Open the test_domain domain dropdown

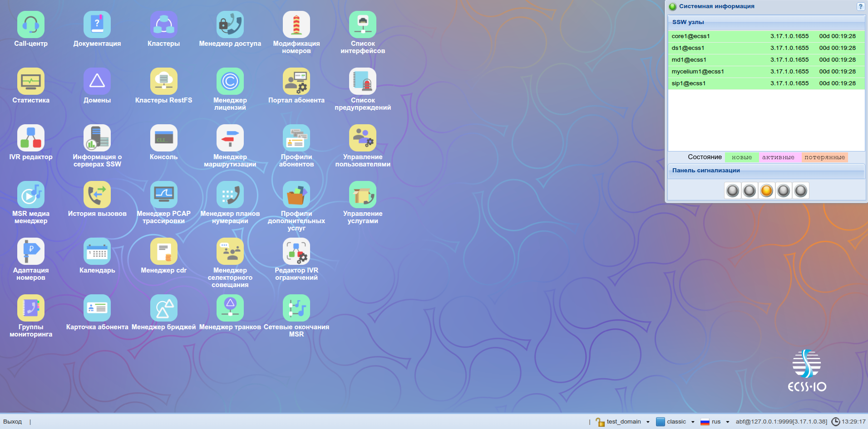[623, 422]
